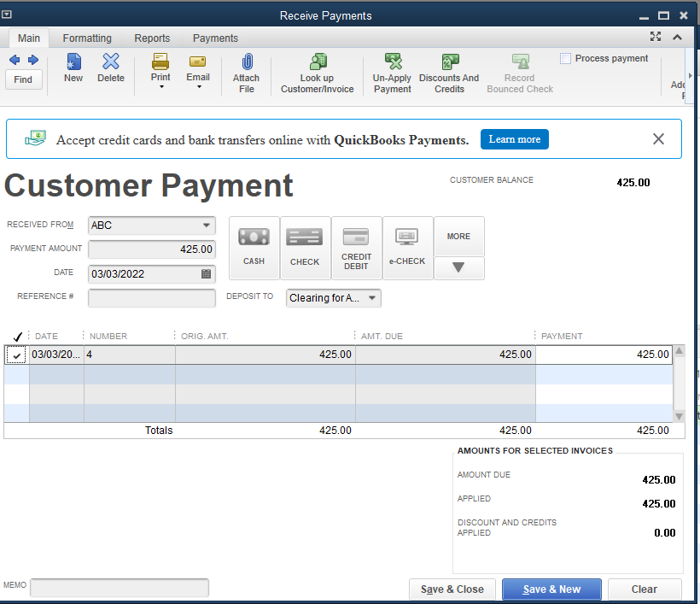The width and height of the screenshot is (700, 604).
Task: Select CASH payment method
Action: [254, 248]
